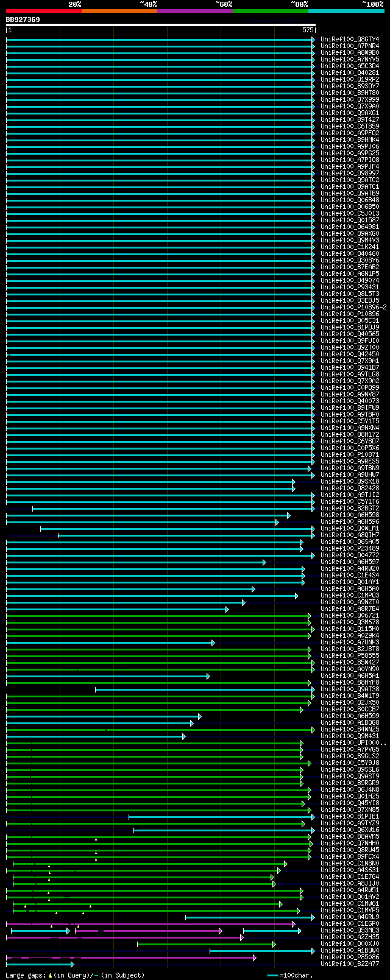Select the label UniRef100_B1PIE1
The image size is (390, 980).
click(350, 817)
